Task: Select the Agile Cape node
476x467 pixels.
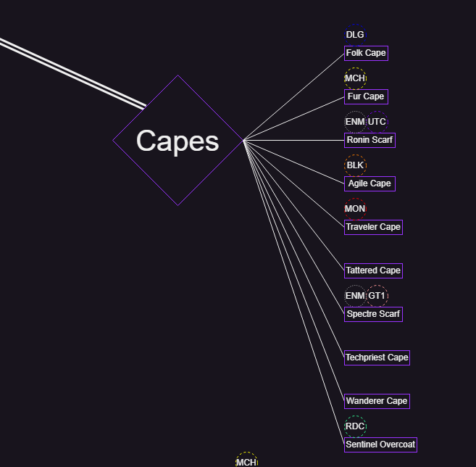Action: click(369, 183)
